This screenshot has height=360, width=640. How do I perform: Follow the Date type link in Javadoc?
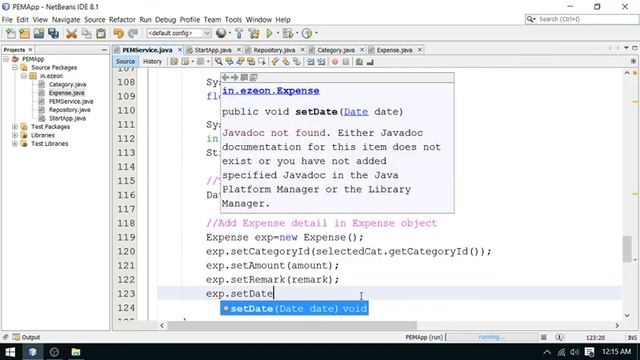(x=356, y=112)
